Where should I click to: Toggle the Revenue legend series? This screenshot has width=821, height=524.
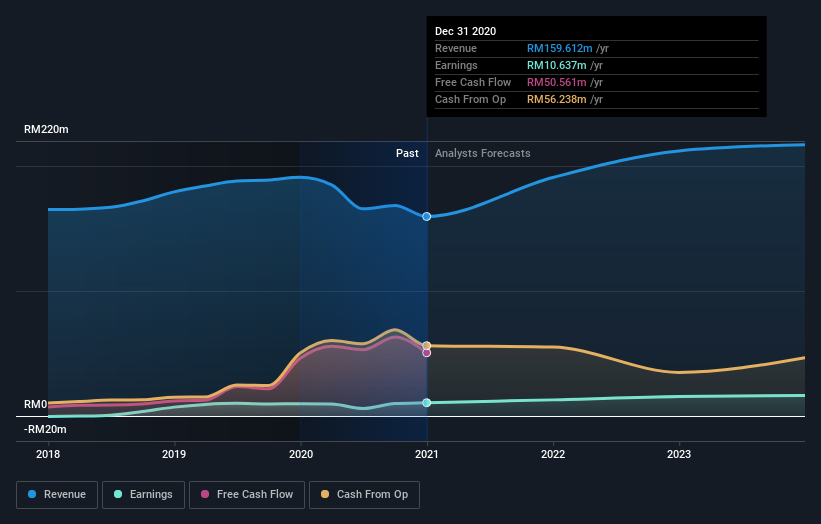point(57,495)
